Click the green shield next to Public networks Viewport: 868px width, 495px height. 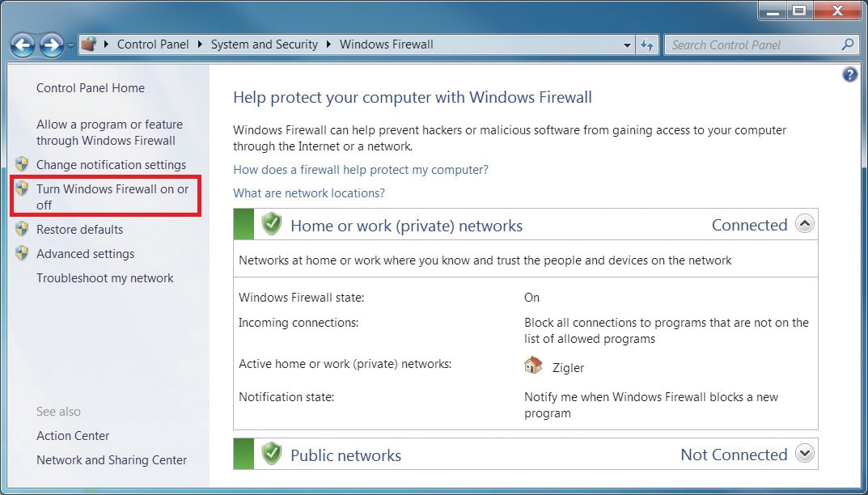pyautogui.click(x=271, y=454)
